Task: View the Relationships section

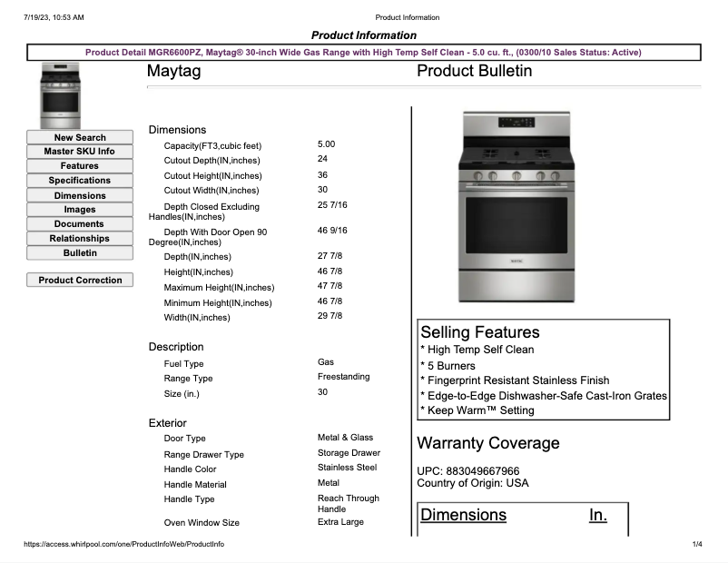Action: 79,239
